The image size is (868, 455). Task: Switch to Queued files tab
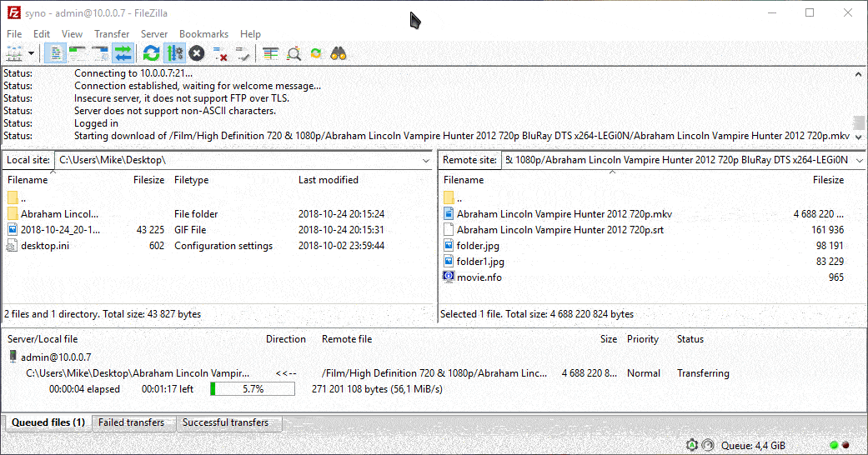[48, 422]
